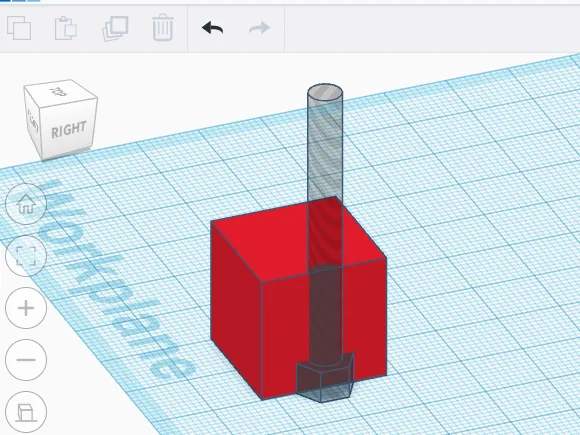Click the Paste clipboard icon
Screen dimensions: 580x435
point(65,28)
